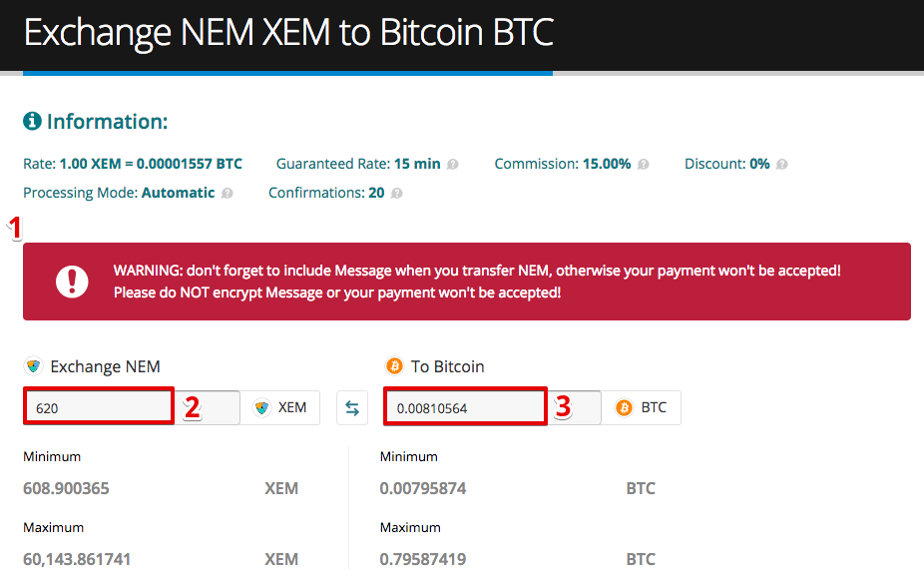Select the minimum 0.00795874 BTC value
The width and height of the screenshot is (924, 580).
(x=423, y=488)
